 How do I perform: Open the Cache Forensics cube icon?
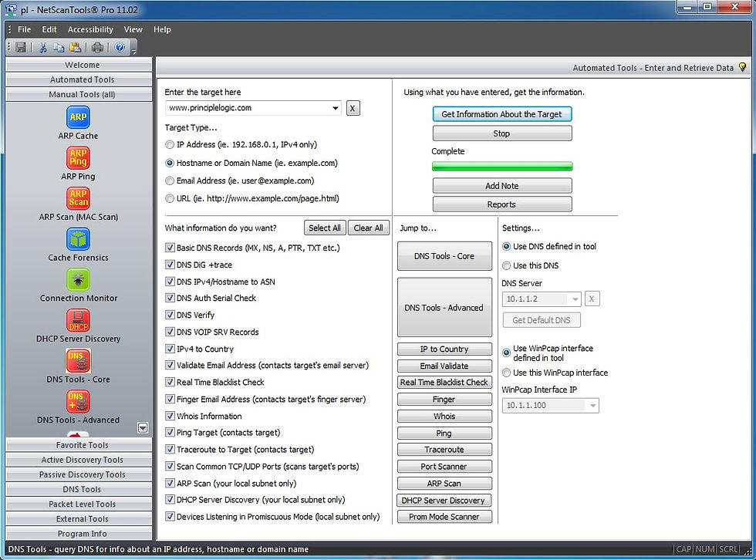coord(78,238)
